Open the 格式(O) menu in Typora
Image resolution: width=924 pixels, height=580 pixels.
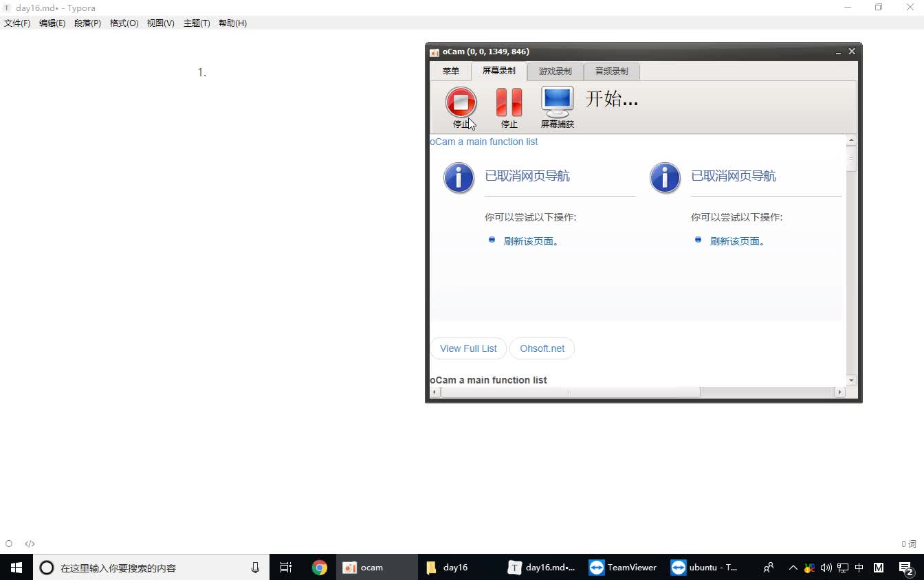[x=124, y=23]
